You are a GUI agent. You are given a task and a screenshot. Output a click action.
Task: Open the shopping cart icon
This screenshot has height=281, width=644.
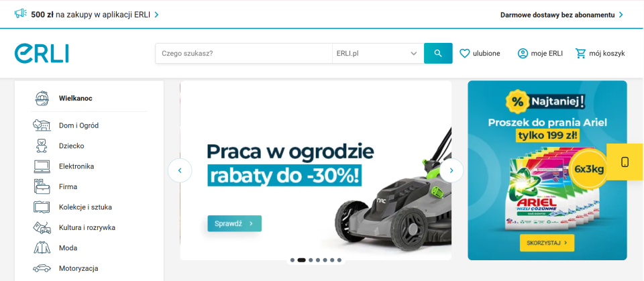pyautogui.click(x=581, y=54)
